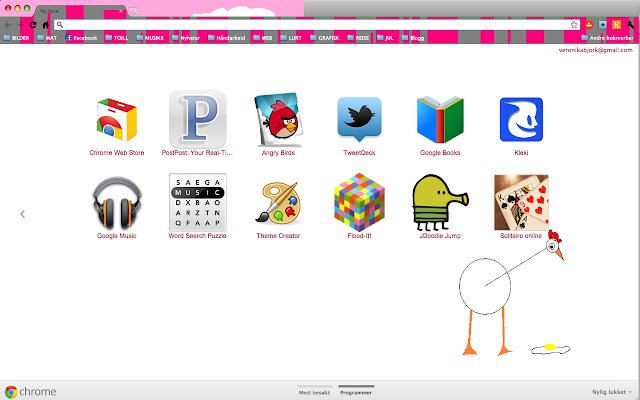Switch to the Programmer section
The image size is (640, 400).
point(356,392)
